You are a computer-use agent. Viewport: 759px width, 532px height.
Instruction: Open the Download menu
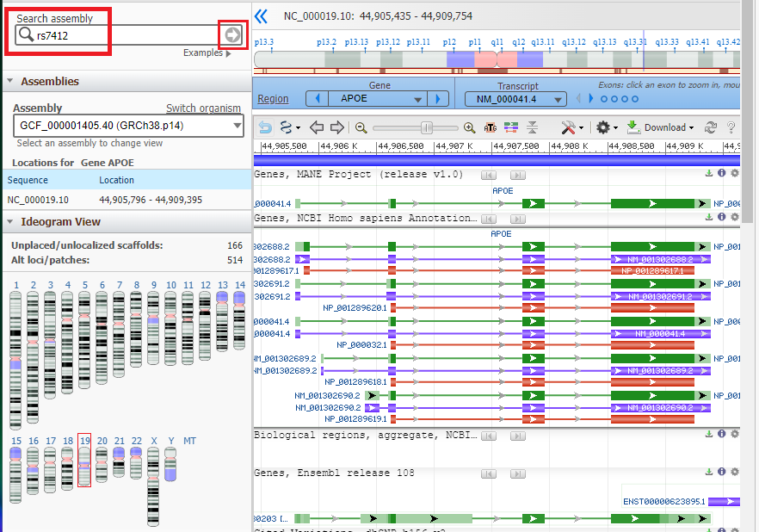pos(660,127)
